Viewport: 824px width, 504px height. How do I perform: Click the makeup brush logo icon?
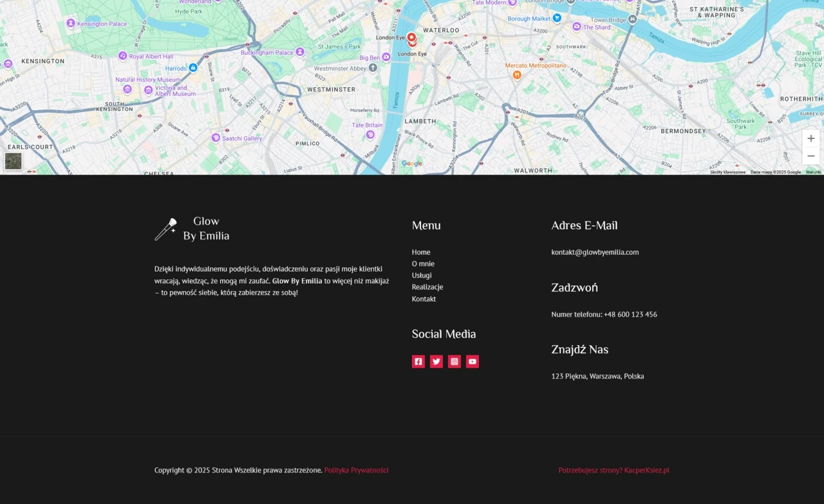click(165, 229)
